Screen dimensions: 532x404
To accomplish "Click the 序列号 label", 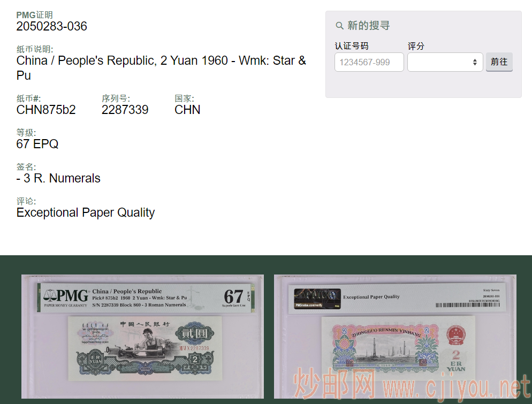I will coord(116,98).
